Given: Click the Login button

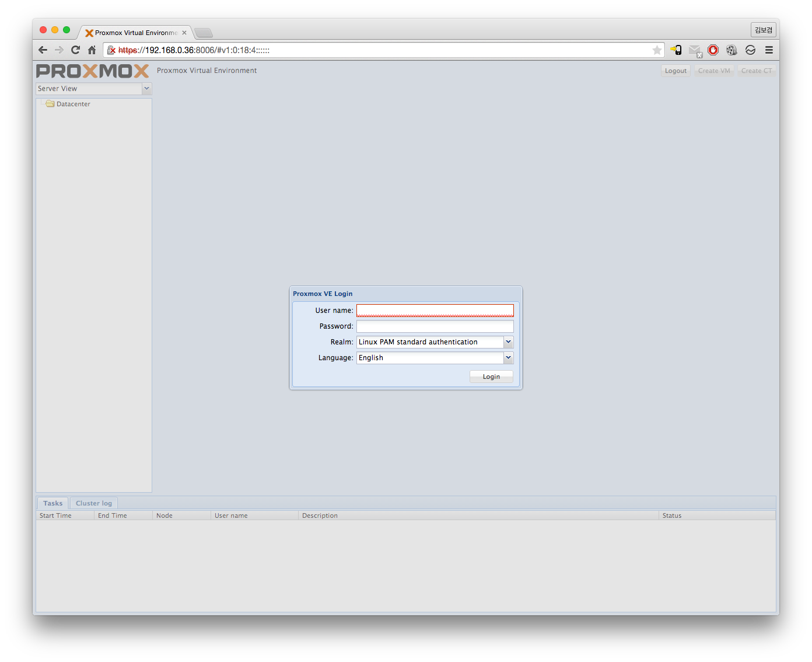Looking at the screenshot, I should tap(491, 377).
